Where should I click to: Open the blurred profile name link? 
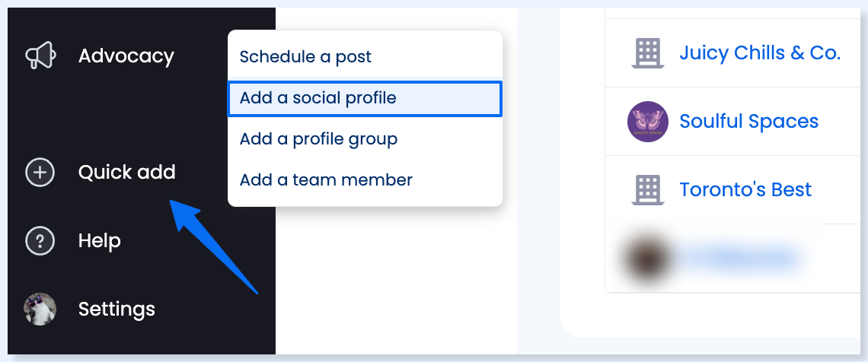(x=737, y=258)
